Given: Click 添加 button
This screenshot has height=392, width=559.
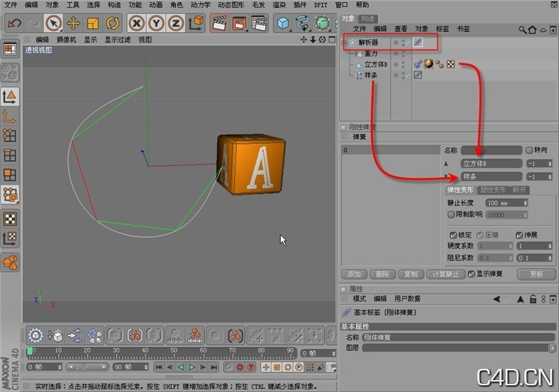Looking at the screenshot, I should [354, 274].
